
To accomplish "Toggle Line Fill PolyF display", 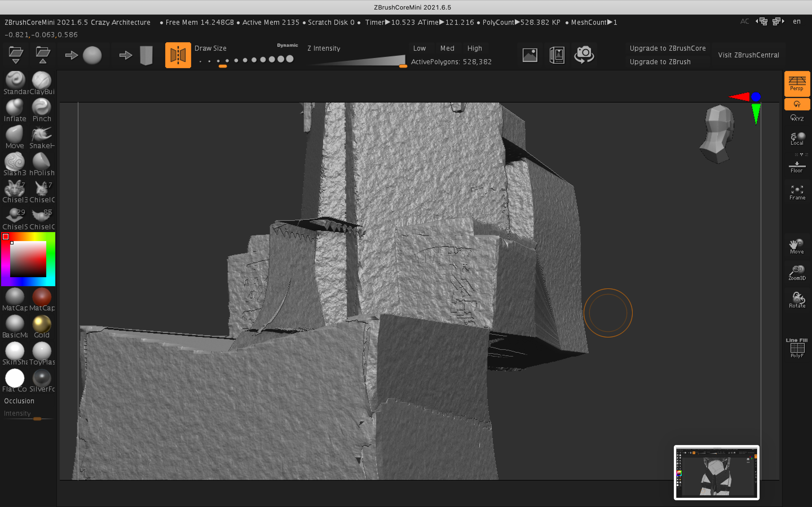I will point(797,348).
